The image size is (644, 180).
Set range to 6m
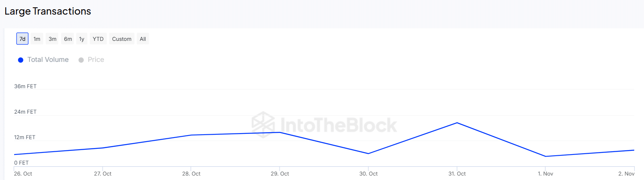[68, 39]
